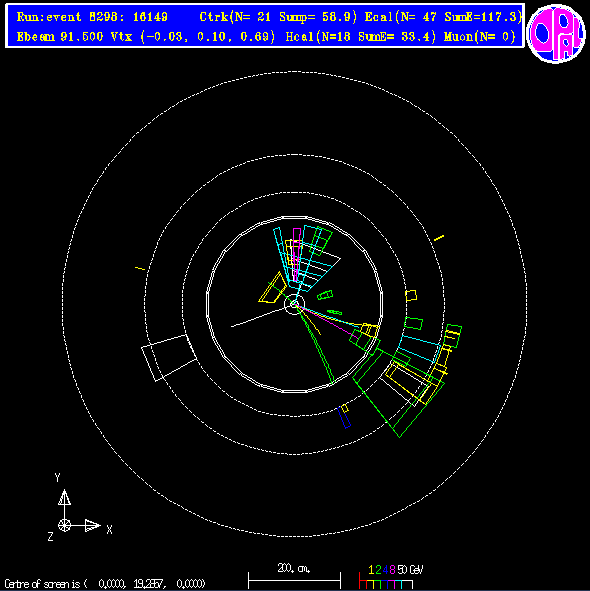The image size is (590, 591).
Task: Click the Centre of screen coordinates text
Action: point(105,584)
